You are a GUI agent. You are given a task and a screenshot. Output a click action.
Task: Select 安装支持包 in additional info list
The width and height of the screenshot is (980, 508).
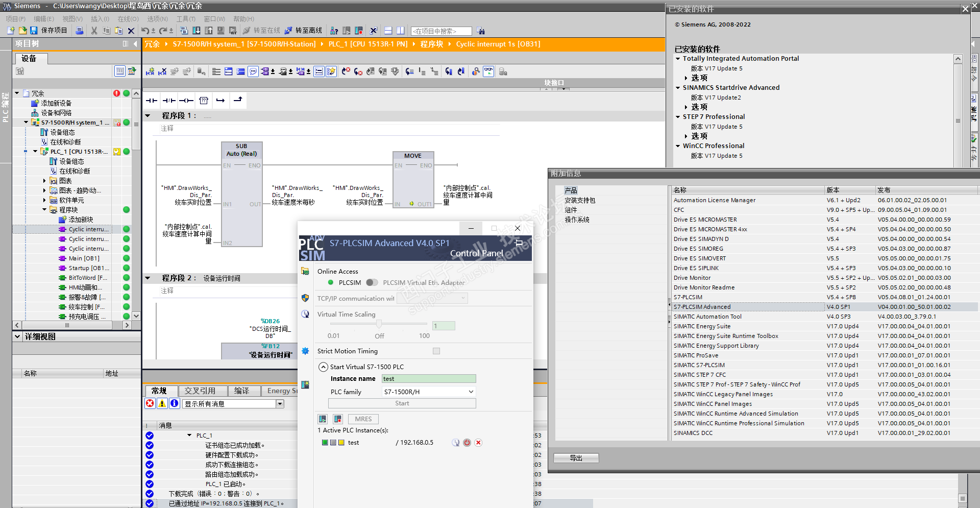[580, 201]
